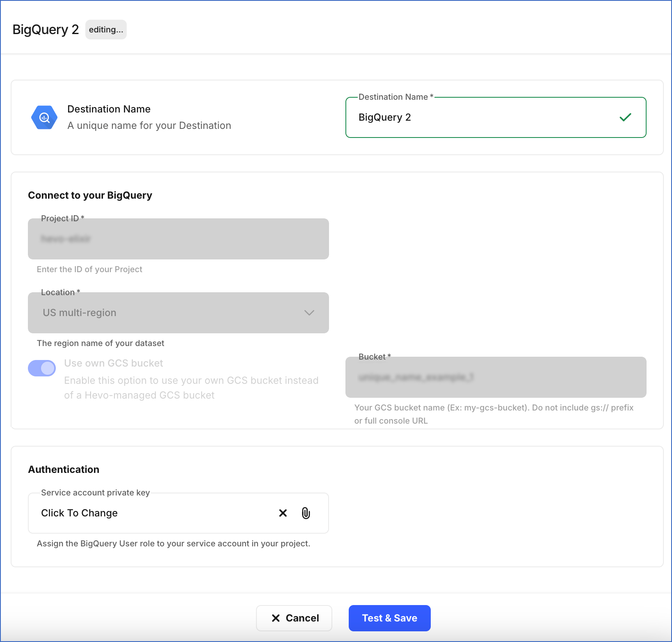Click the Use own GCS bucket label
The width and height of the screenshot is (672, 642).
tap(114, 363)
